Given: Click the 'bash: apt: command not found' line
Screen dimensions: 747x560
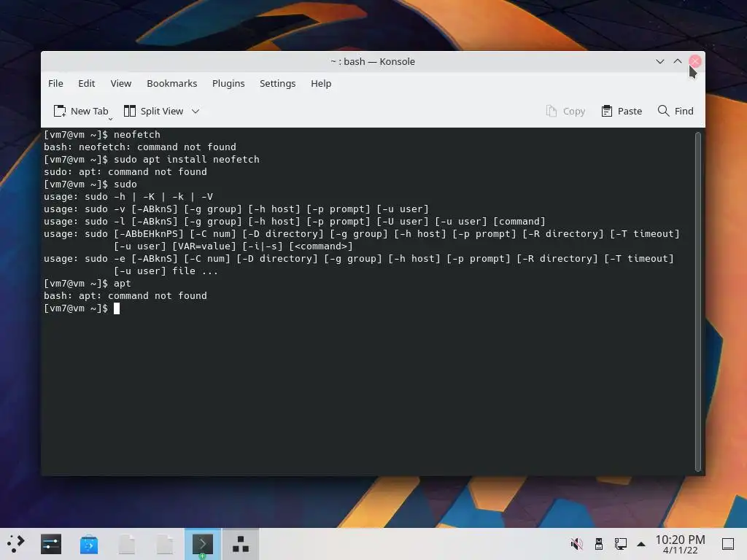Looking at the screenshot, I should pyautogui.click(x=125, y=296).
